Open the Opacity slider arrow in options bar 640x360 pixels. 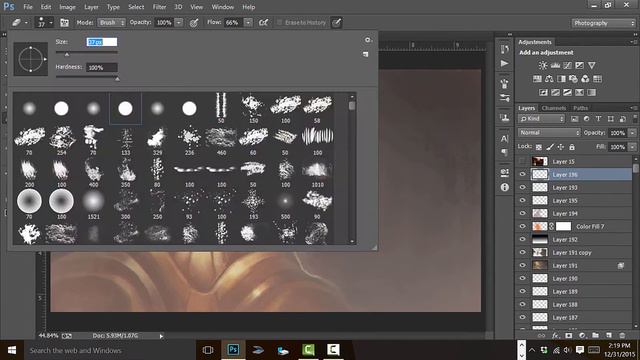(x=179, y=23)
